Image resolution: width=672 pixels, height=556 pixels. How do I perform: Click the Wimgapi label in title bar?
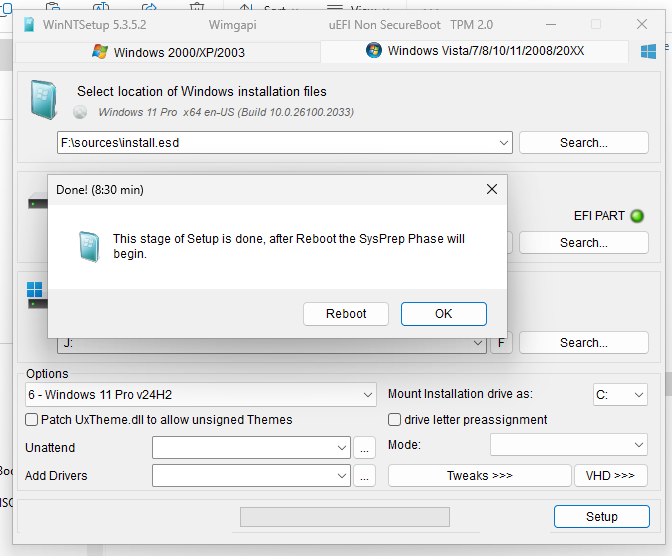click(233, 25)
